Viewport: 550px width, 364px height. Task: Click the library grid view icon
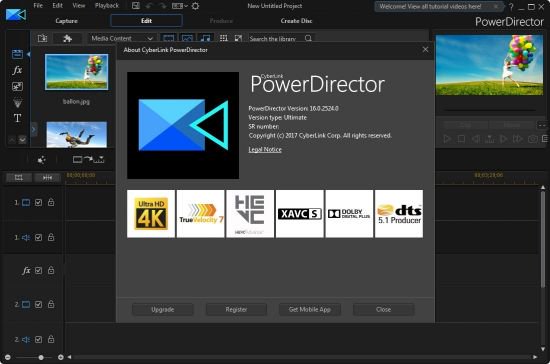(224, 38)
